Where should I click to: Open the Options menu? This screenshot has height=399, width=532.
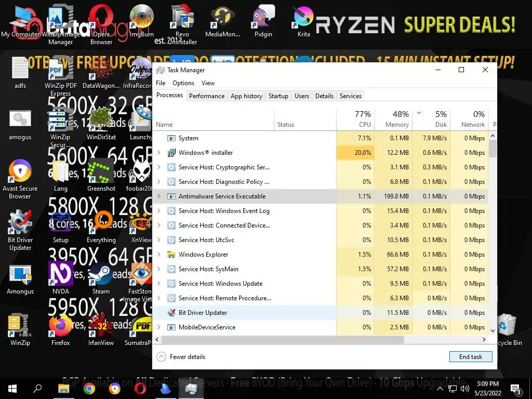click(x=183, y=83)
